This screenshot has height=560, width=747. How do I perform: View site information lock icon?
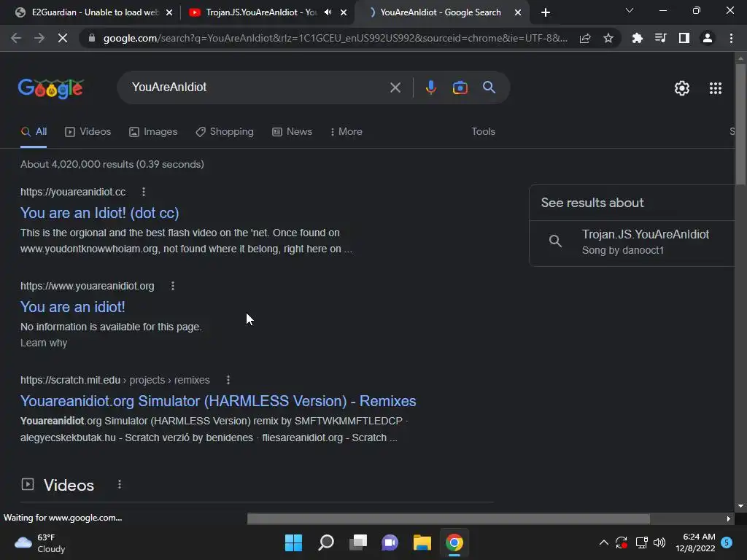[x=92, y=38]
